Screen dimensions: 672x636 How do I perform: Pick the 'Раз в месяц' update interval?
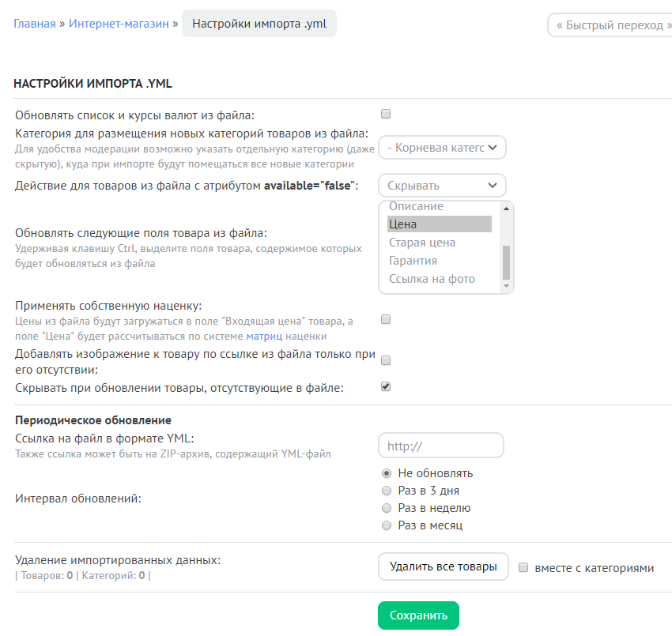coord(387,525)
